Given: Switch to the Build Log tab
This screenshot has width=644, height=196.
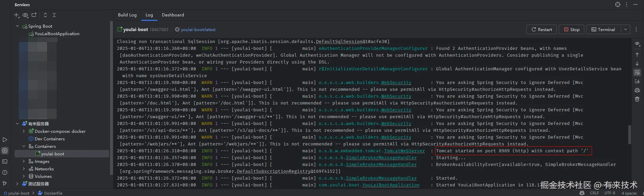Looking at the screenshot, I should click(127, 15).
